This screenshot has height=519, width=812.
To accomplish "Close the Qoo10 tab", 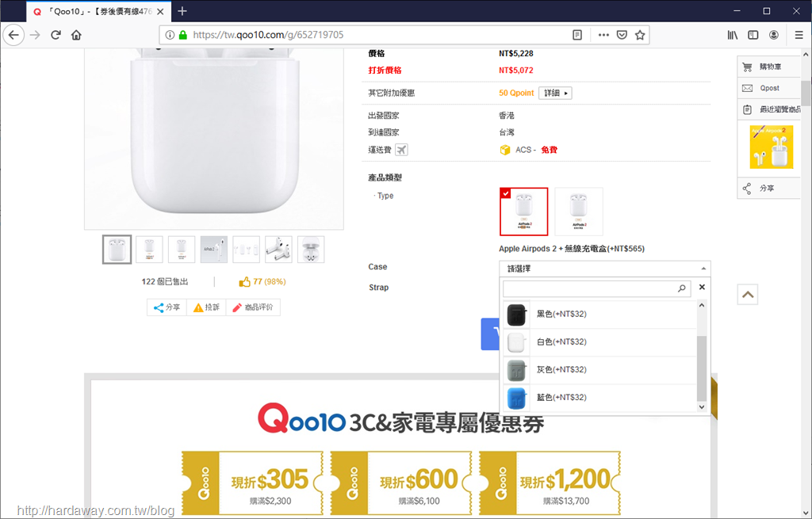I will [160, 11].
